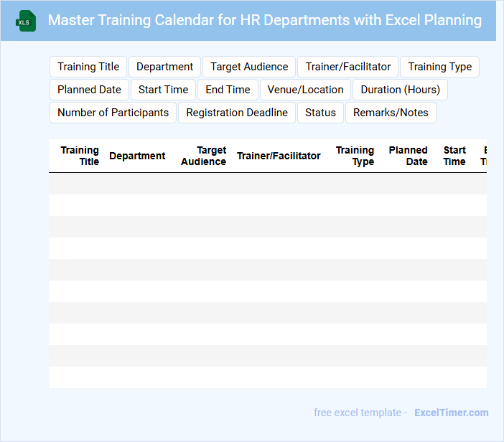
Task: Select the Registration Deadline tag
Action: point(237,113)
